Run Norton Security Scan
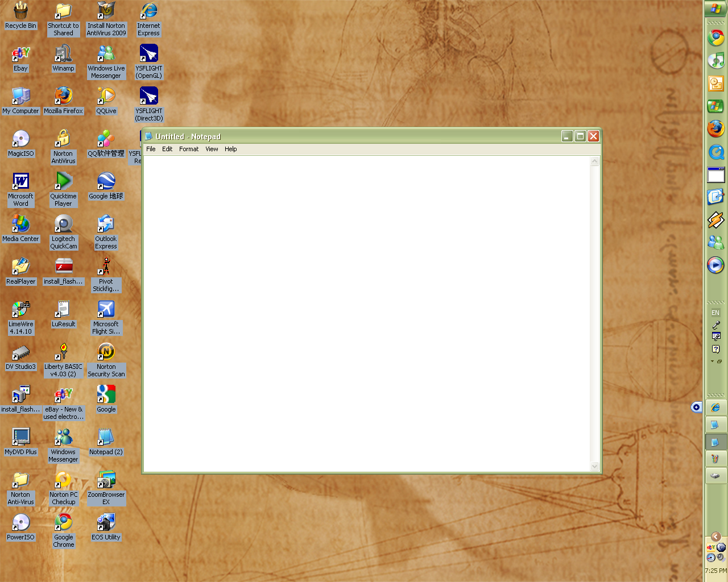728x582 pixels. click(106, 352)
